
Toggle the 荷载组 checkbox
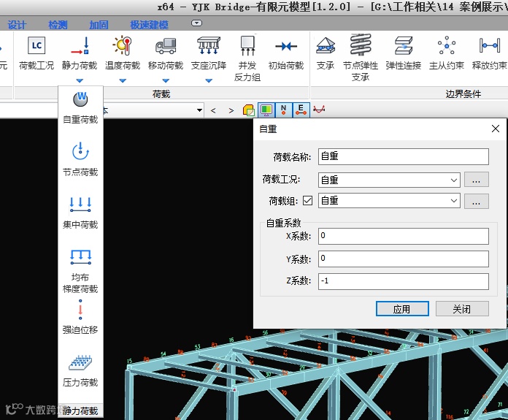click(x=308, y=200)
